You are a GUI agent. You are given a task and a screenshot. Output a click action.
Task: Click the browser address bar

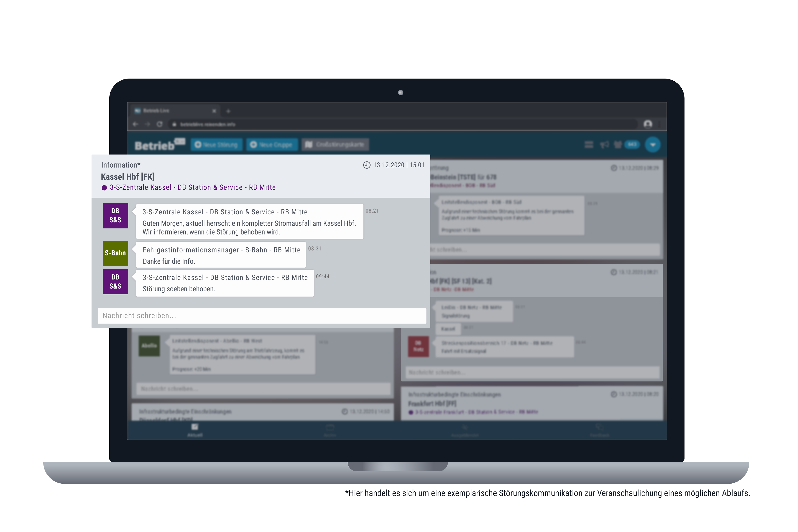[403, 124]
